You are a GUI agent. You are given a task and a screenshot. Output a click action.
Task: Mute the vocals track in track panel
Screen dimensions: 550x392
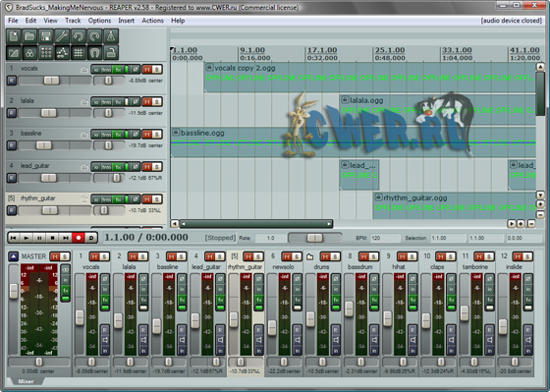coord(147,70)
